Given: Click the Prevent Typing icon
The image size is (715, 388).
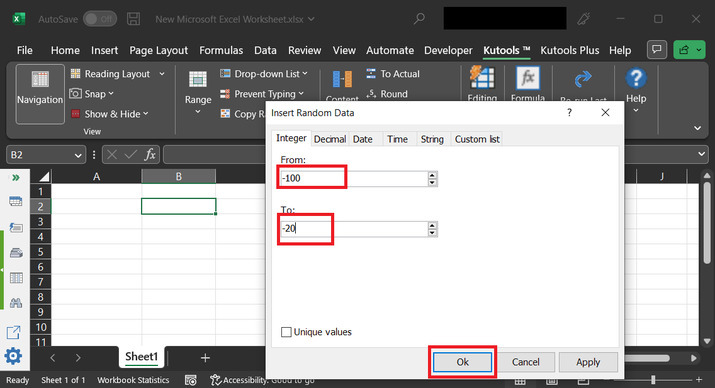Looking at the screenshot, I should 225,94.
